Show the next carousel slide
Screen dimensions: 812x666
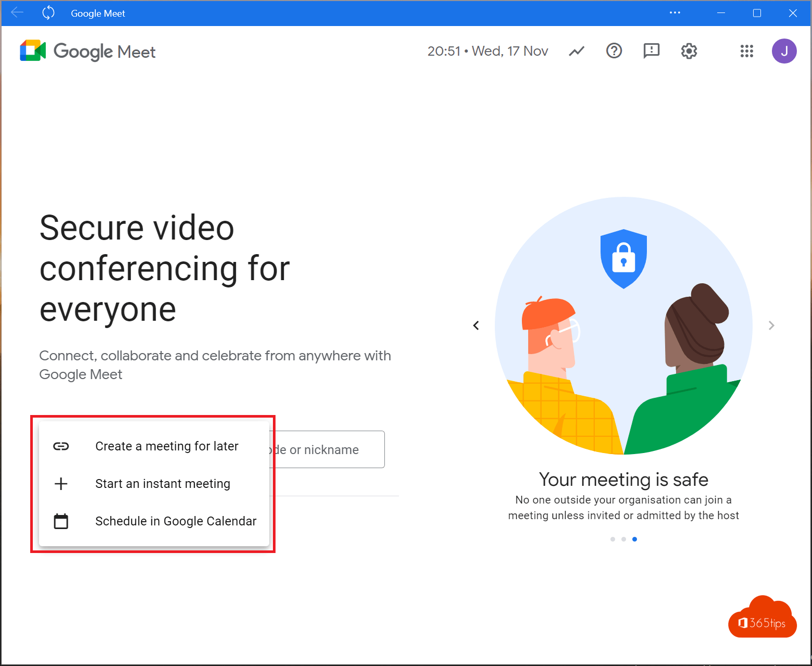point(771,325)
